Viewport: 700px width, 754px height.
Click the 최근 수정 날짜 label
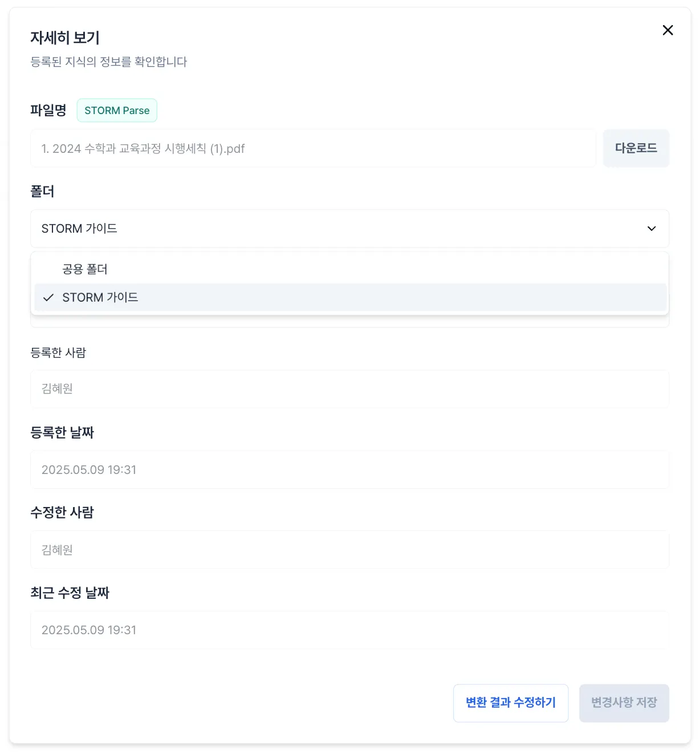pos(70,593)
